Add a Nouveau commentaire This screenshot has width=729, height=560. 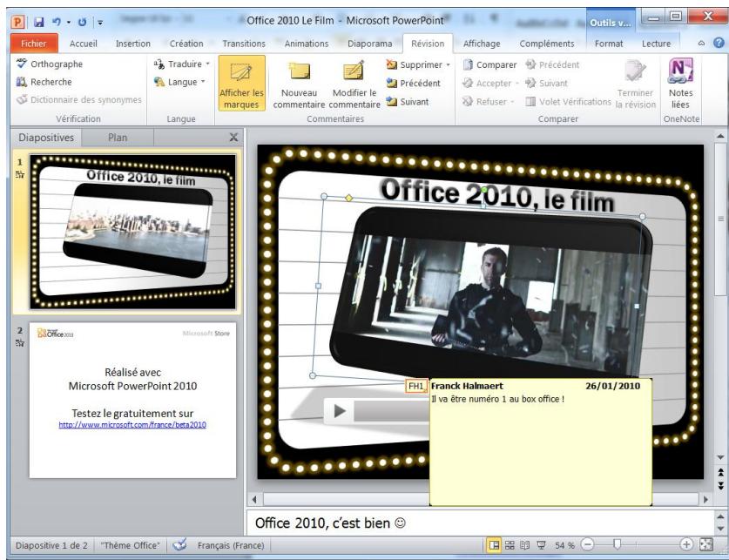[299, 84]
